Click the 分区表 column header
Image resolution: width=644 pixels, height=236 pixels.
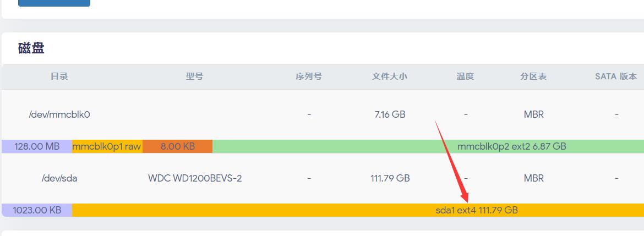(533, 76)
